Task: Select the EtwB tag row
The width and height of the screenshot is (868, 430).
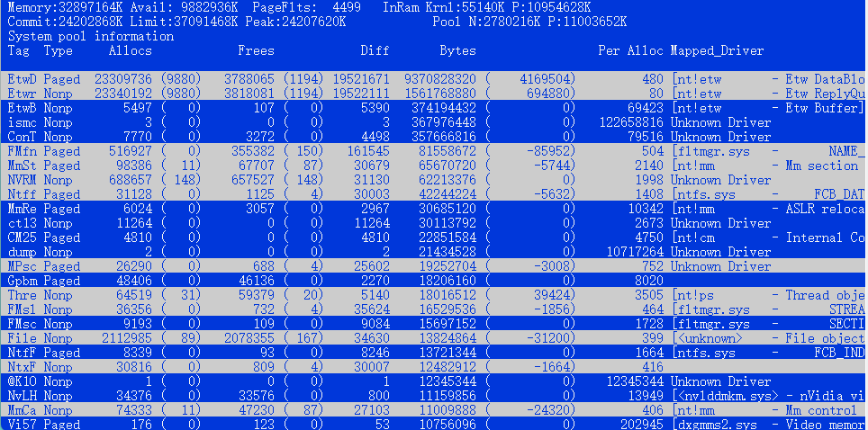Action: pos(434,108)
